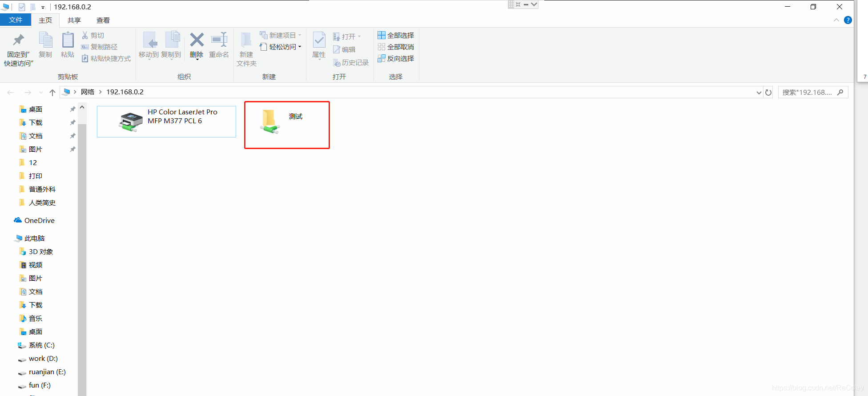Open the 文件 (File) menu tab
Viewport: 868px width, 396px height.
[x=16, y=20]
